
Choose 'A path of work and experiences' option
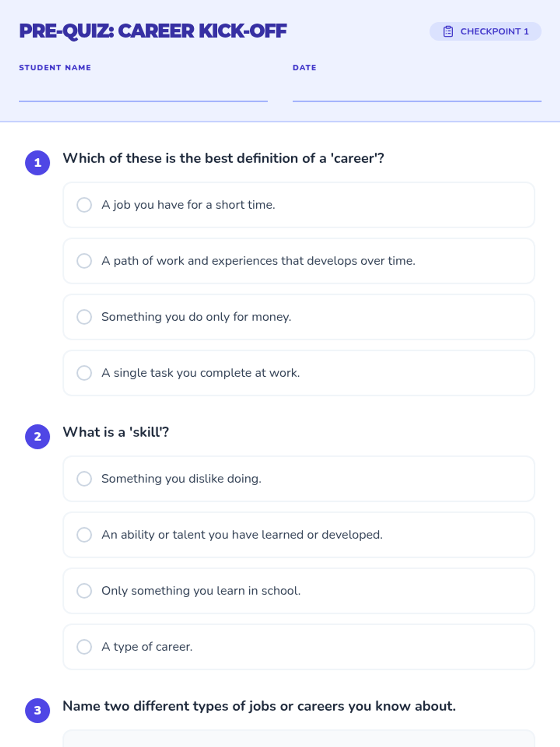tap(299, 261)
